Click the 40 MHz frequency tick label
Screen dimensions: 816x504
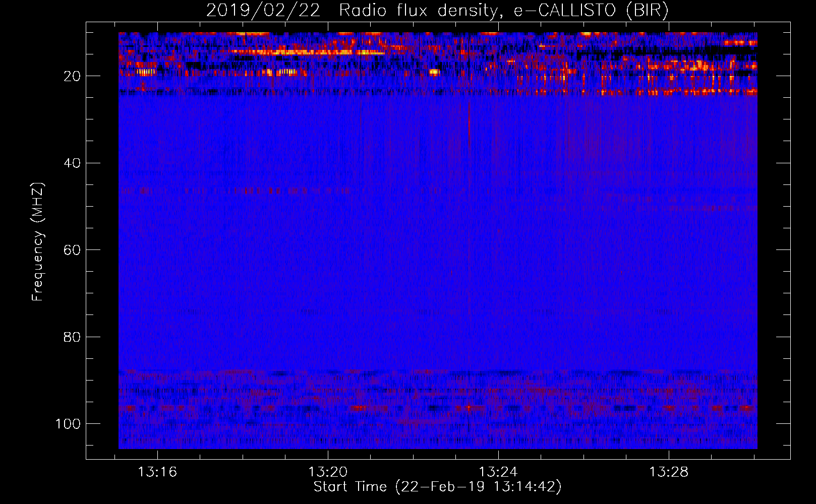tap(72, 163)
